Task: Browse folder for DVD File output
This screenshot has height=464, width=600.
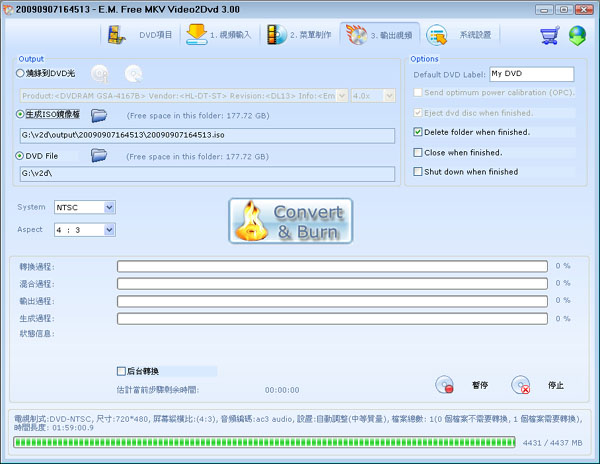Action: click(x=99, y=155)
